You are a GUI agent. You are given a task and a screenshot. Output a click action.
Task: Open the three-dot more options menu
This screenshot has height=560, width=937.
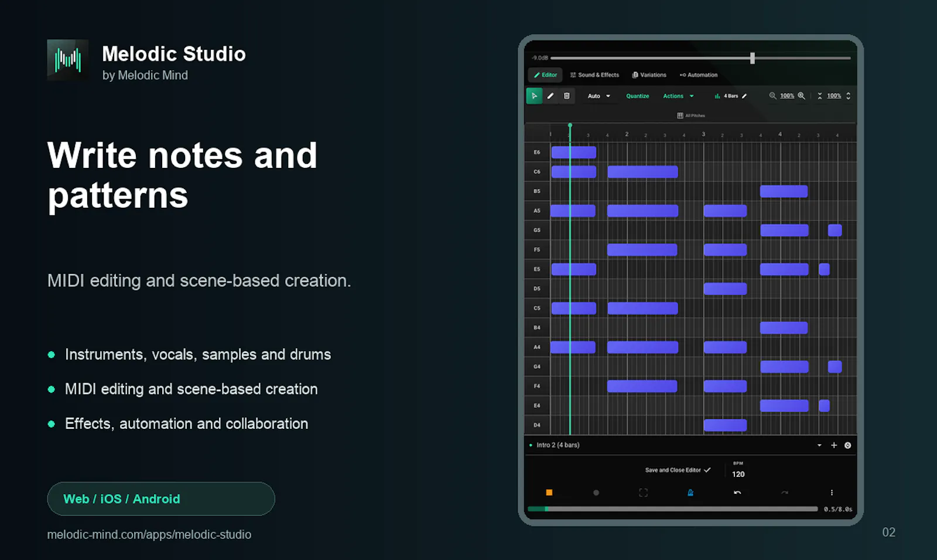(832, 493)
